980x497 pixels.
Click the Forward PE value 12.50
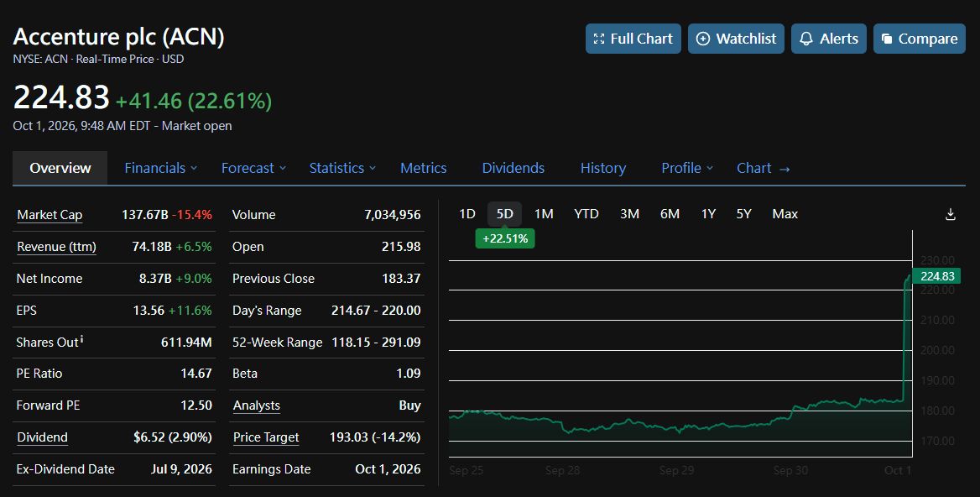coord(196,405)
